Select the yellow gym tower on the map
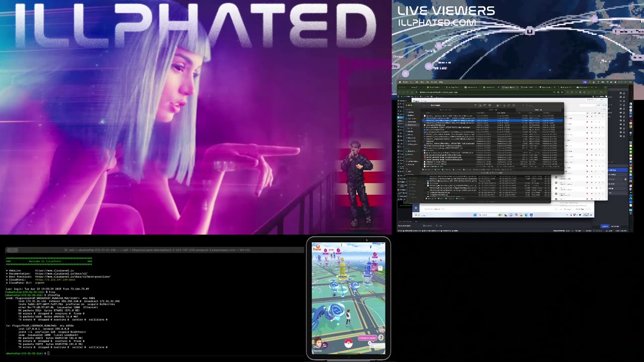The height and width of the screenshot is (362, 644). [x=342, y=270]
